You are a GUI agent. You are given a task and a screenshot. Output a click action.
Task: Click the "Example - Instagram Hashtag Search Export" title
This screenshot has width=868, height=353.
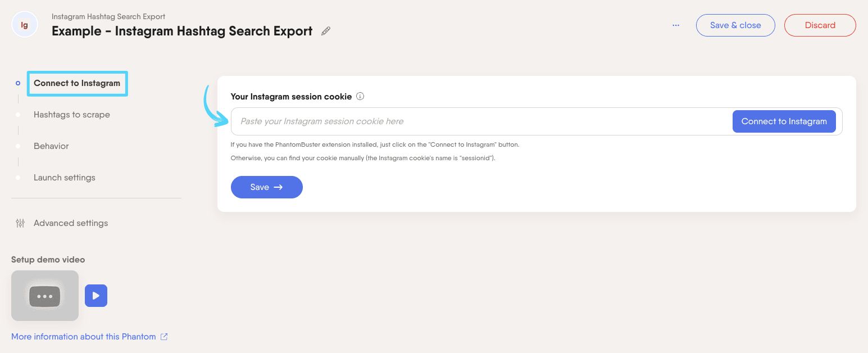pos(182,31)
